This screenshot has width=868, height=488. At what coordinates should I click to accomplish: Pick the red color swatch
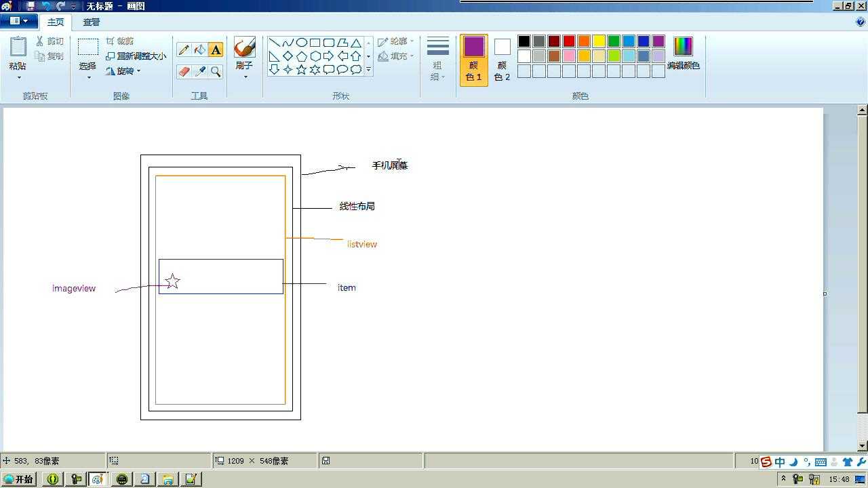tap(569, 41)
